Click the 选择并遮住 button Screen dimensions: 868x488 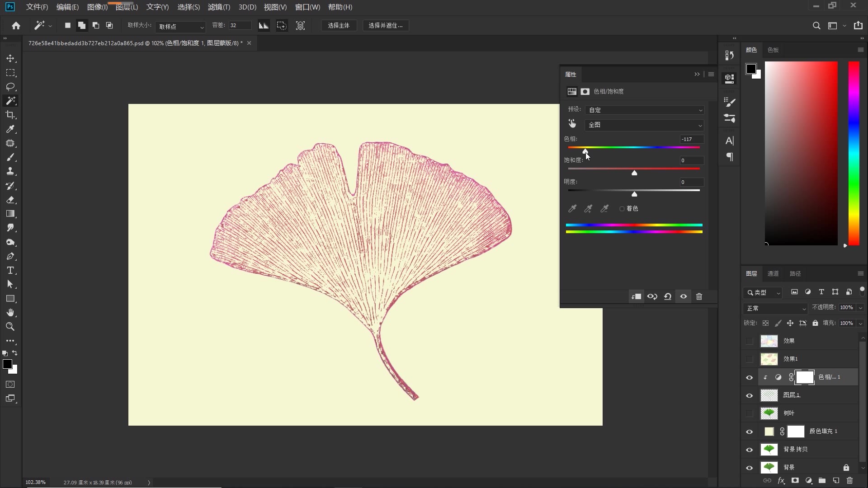point(385,26)
